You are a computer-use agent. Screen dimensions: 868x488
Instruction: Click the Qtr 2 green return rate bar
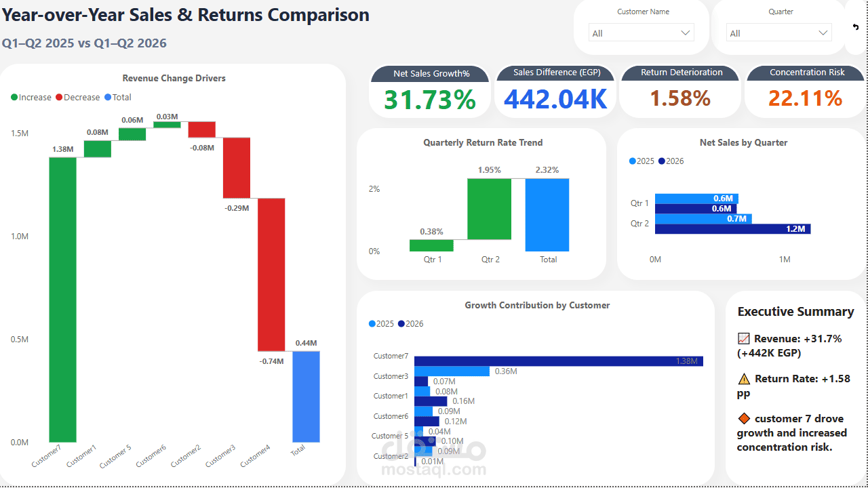coord(490,209)
